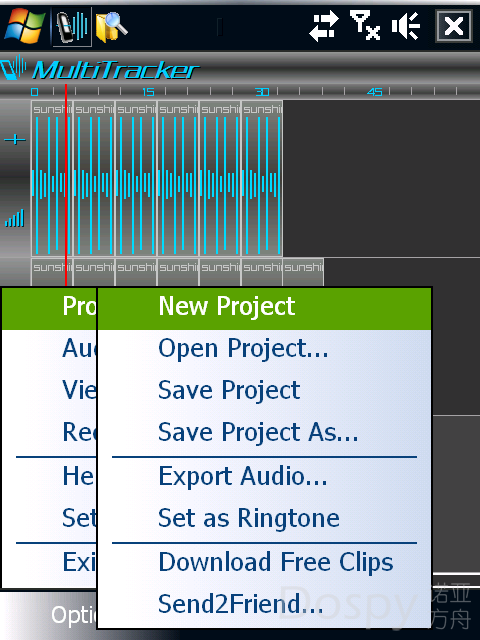
Task: Select the last sunshine clip in top track
Action: pos(262,178)
